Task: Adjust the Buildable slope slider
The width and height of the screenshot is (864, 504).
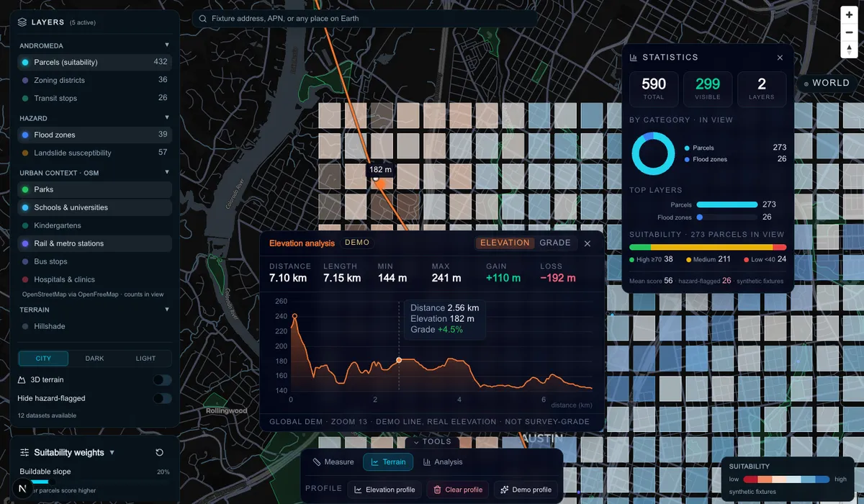Action: coord(94,482)
